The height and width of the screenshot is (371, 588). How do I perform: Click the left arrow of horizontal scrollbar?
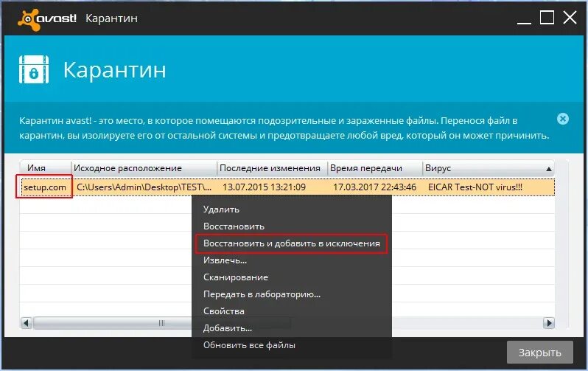click(x=27, y=322)
